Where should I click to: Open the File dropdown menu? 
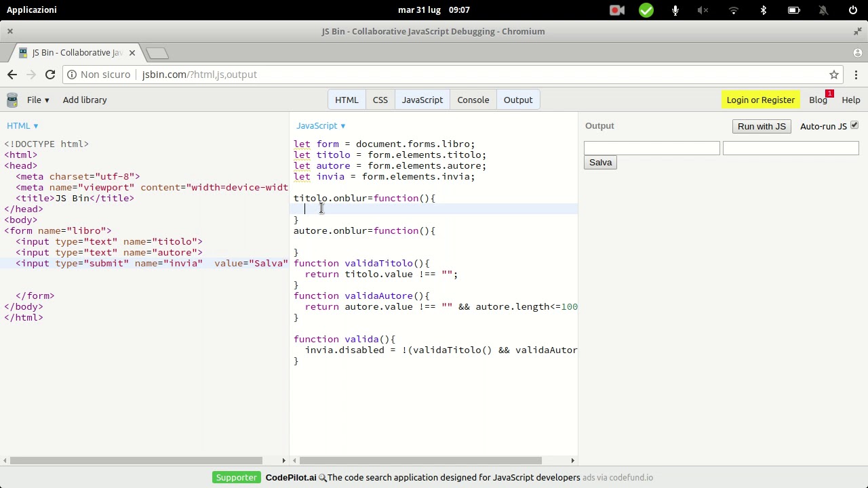click(38, 100)
